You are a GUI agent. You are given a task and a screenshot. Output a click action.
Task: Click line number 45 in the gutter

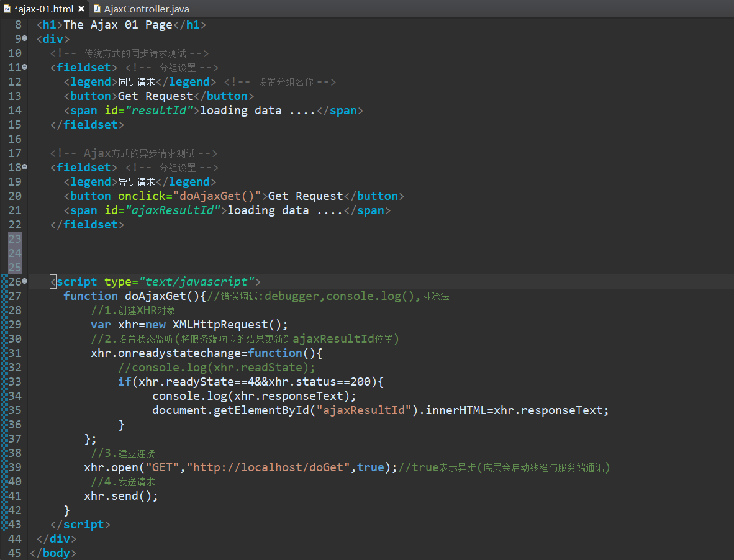click(x=14, y=553)
